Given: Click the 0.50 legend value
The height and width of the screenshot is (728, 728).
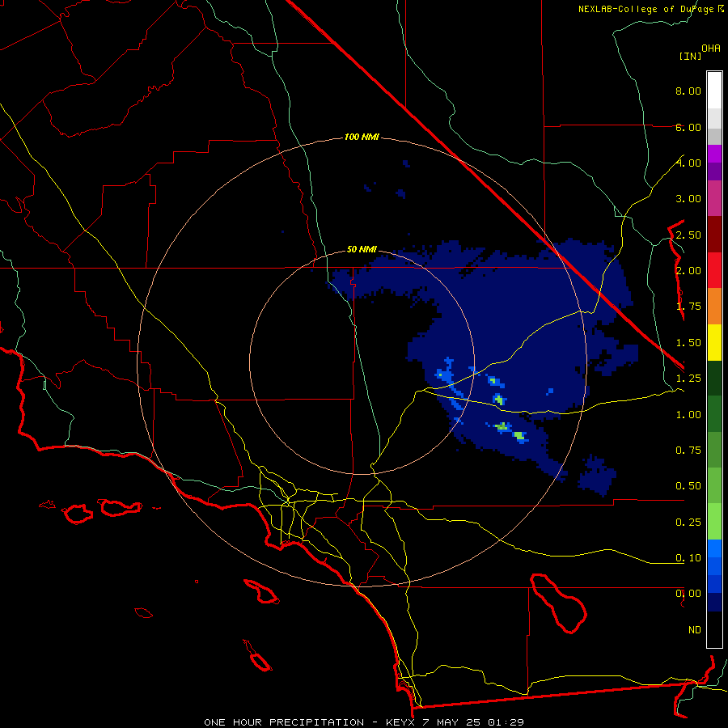Looking at the screenshot, I should point(688,486).
